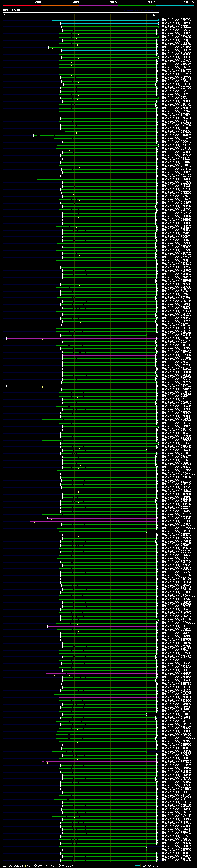Open hit UniRef100_C7BEL6
Viewport: 197px width, 868px height.
176,26
